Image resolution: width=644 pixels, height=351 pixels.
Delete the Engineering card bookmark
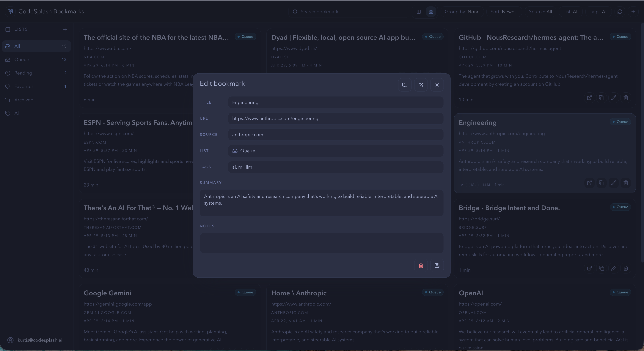coord(626,183)
